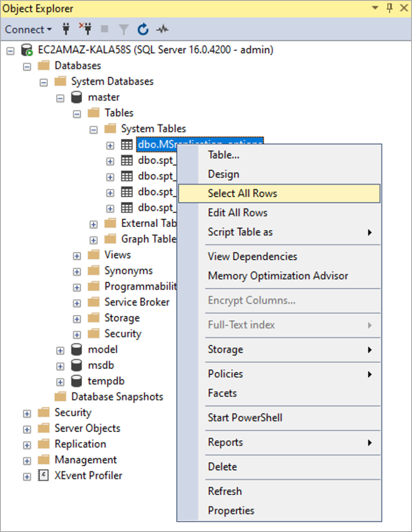Click the Database Snapshots folder icon
This screenshot has height=532, width=412.
pos(60,396)
